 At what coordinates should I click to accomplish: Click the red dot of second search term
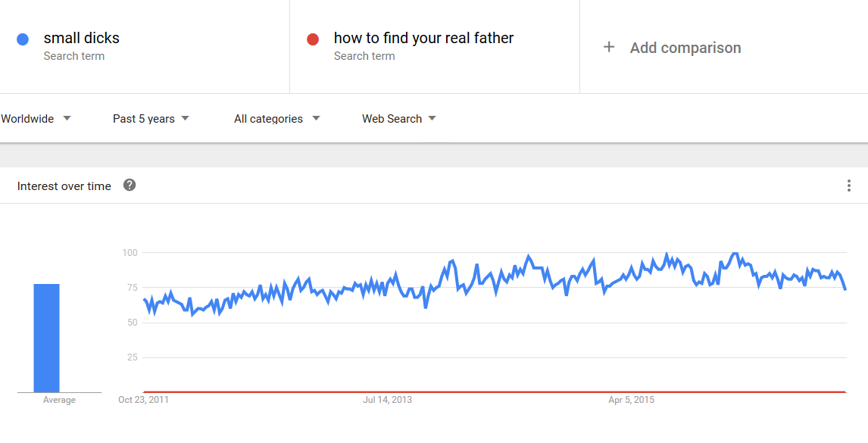(313, 39)
